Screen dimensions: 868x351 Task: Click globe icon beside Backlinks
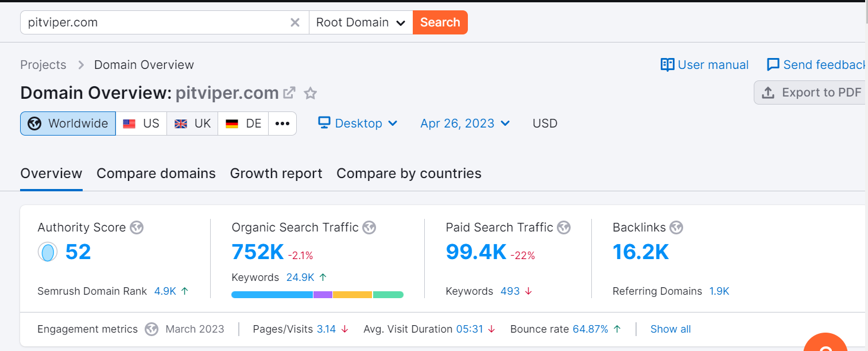click(x=676, y=227)
